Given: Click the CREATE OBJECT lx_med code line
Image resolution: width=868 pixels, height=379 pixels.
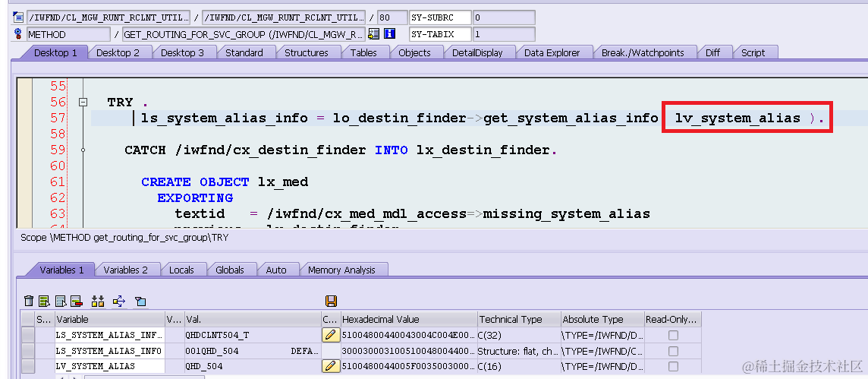Looking at the screenshot, I should [224, 182].
